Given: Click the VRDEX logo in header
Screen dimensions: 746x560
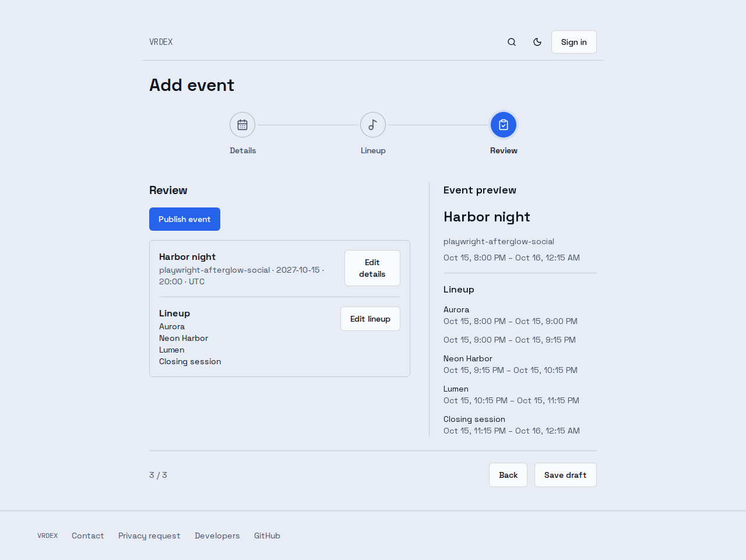Looking at the screenshot, I should point(161,42).
